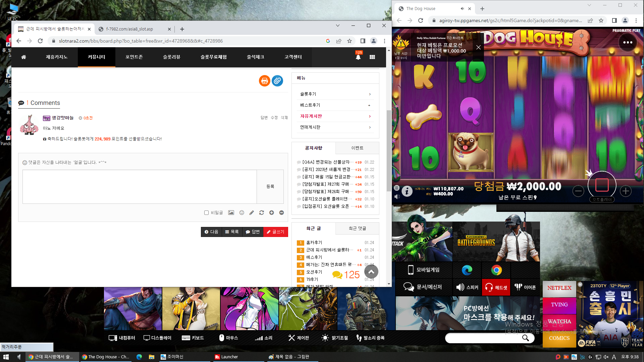Click the 목록 list button
This screenshot has width=644, height=362.
[232, 232]
